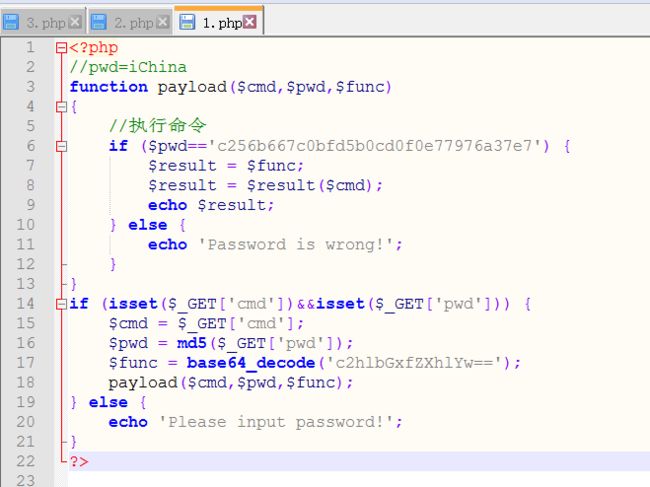Click the save icon on the 3.php tab

(x=11, y=22)
